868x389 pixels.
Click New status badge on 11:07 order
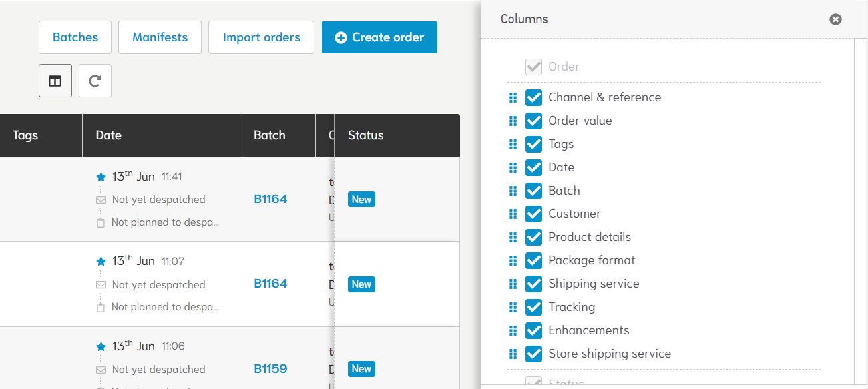tap(361, 284)
